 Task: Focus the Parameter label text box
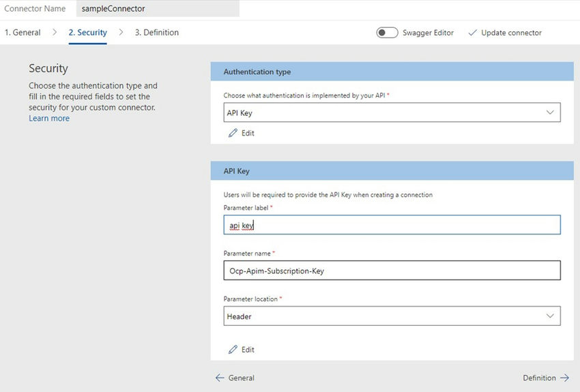pos(392,225)
